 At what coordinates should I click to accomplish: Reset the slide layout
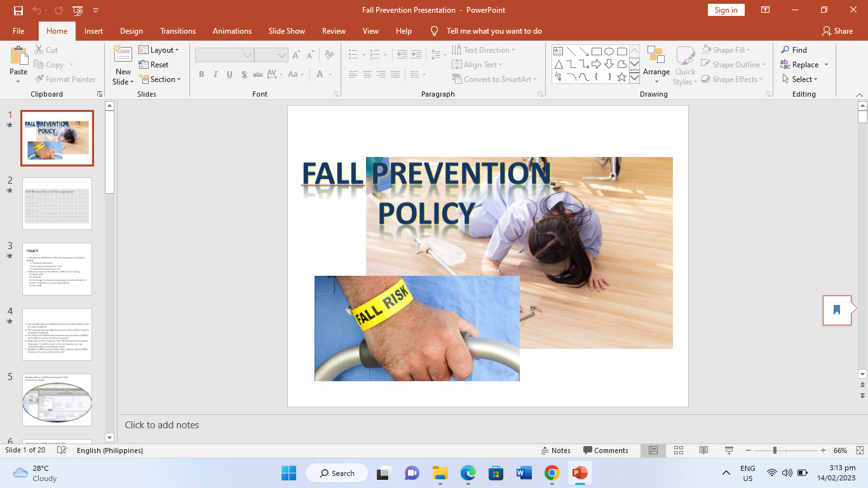pyautogui.click(x=154, y=65)
